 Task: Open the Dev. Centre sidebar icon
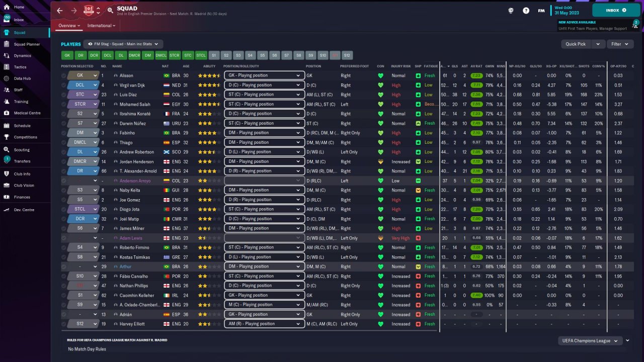pyautogui.click(x=7, y=210)
